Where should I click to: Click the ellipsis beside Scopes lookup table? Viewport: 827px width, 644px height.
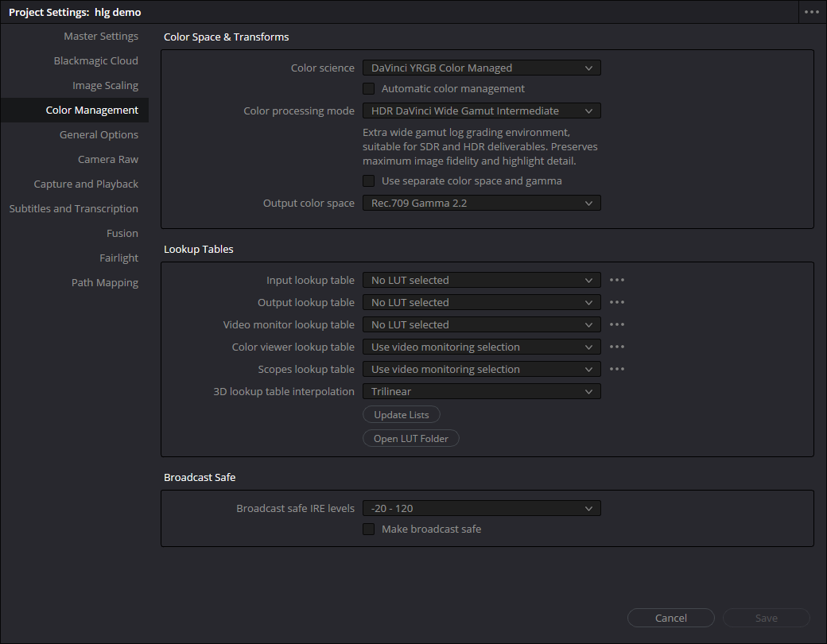(617, 369)
